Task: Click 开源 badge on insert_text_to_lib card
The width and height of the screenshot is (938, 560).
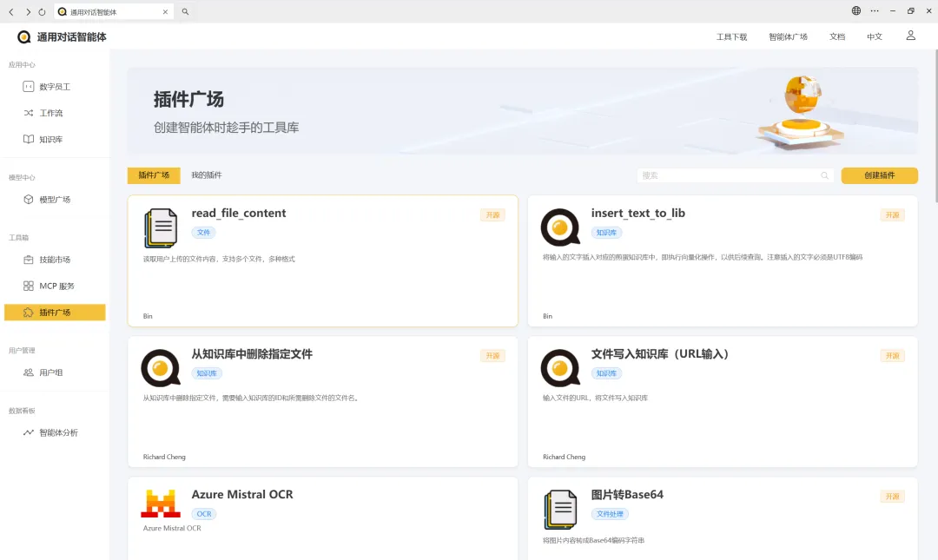Action: pos(892,214)
